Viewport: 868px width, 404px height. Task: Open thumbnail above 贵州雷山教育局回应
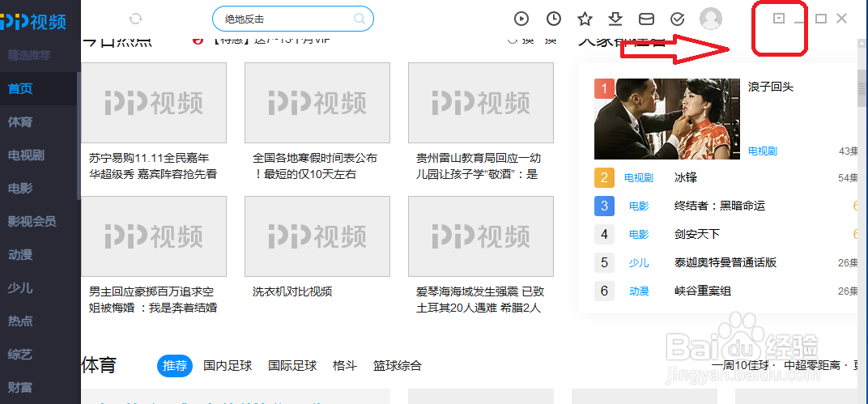coord(480,103)
